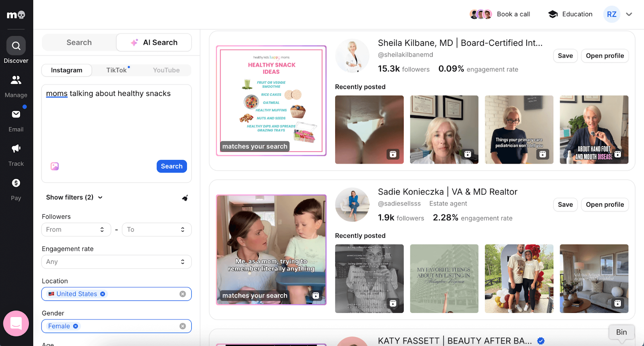The image size is (644, 346).
Task: Open the Engagement rate Any dropdown
Action: pyautogui.click(x=116, y=262)
